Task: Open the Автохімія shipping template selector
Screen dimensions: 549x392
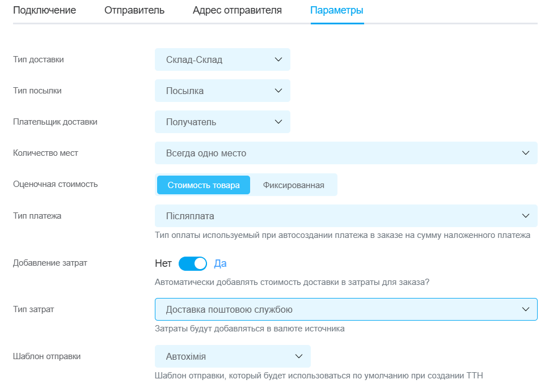Action: coord(233,356)
